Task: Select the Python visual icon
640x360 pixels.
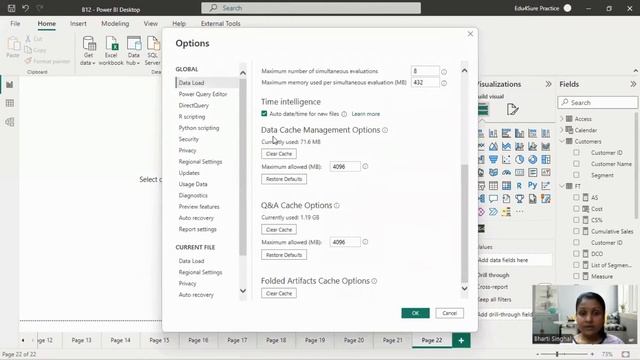Action: [x=532, y=185]
